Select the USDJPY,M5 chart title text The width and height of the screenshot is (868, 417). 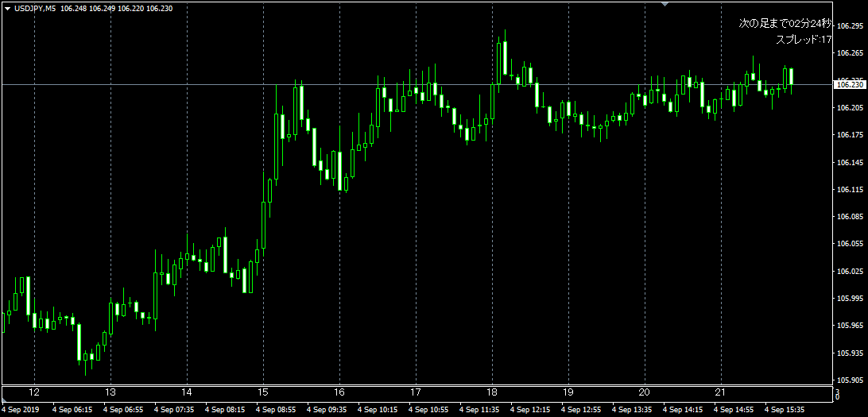click(35, 8)
